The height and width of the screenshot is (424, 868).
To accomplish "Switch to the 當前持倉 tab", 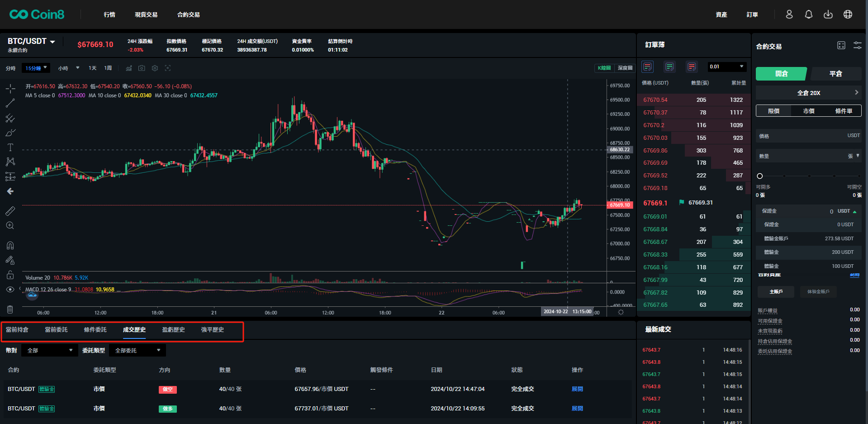I will coord(17,330).
